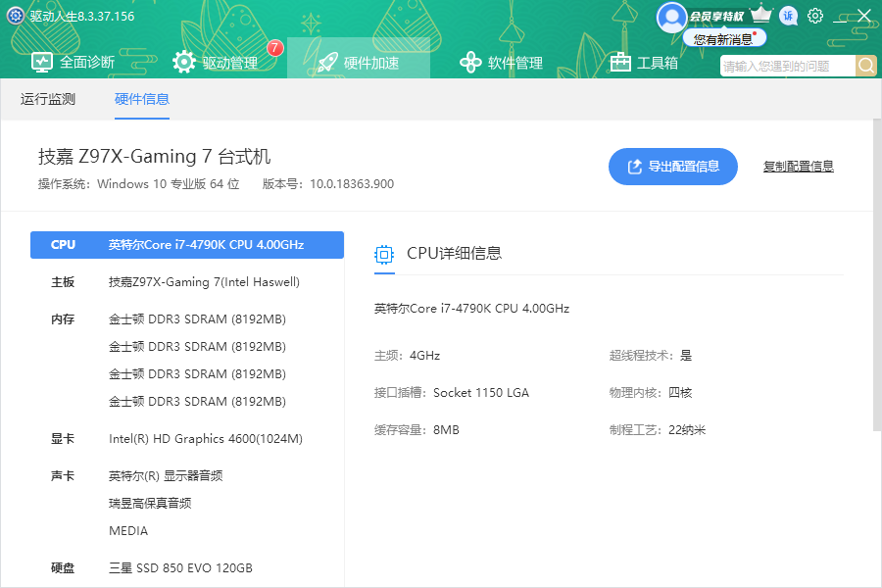Open the 驱动管理 driver management tab
The image size is (882, 588).
216,62
